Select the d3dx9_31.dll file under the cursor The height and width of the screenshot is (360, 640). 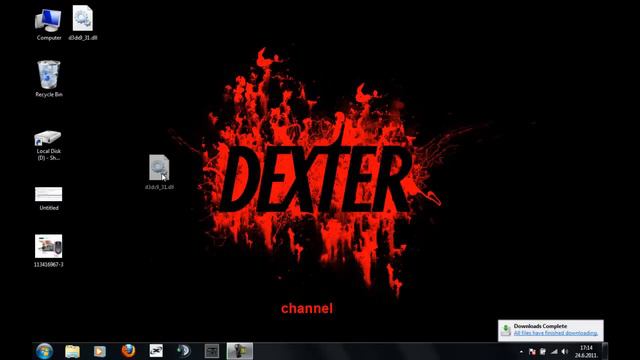click(x=159, y=172)
